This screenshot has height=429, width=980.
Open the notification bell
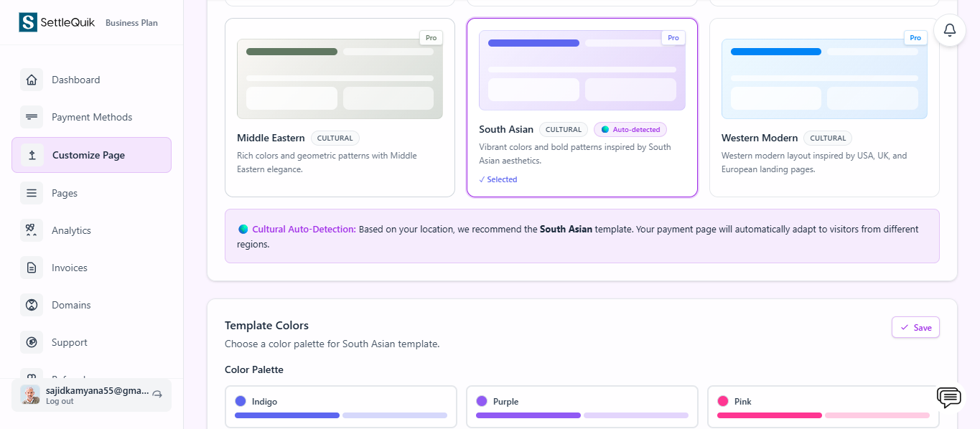pos(949,30)
